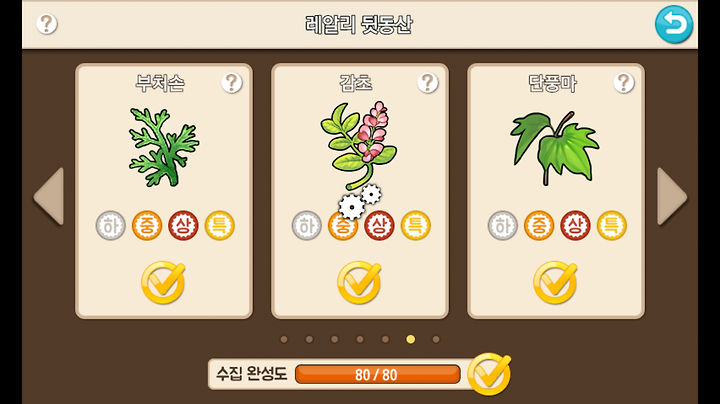Select the 중 grade badge under 단풍마
Viewport: 720px width, 404px height.
click(x=539, y=225)
